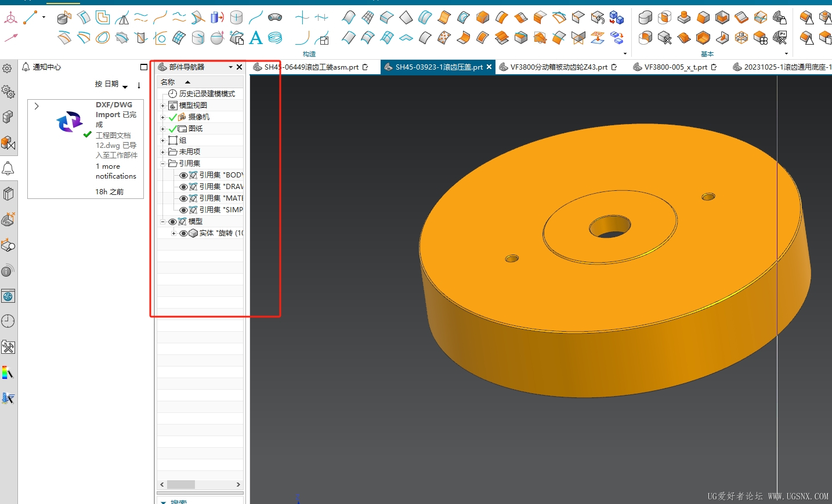Click the 历史记录建模模式 tree item

point(207,94)
